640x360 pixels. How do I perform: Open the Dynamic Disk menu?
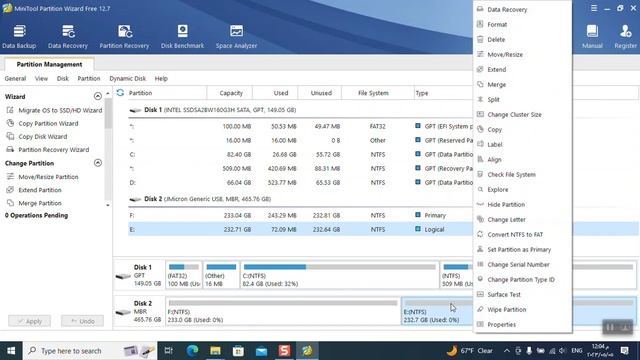click(127, 78)
